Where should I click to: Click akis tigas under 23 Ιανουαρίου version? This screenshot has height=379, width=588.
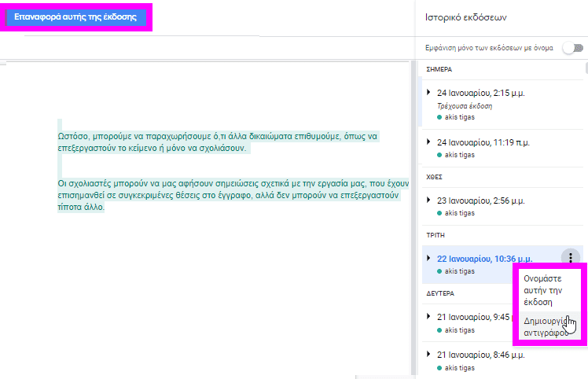tap(459, 213)
